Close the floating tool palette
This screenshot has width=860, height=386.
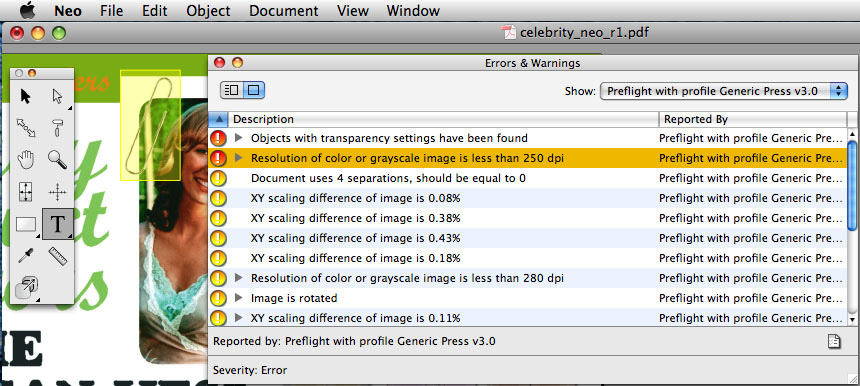pos(19,73)
